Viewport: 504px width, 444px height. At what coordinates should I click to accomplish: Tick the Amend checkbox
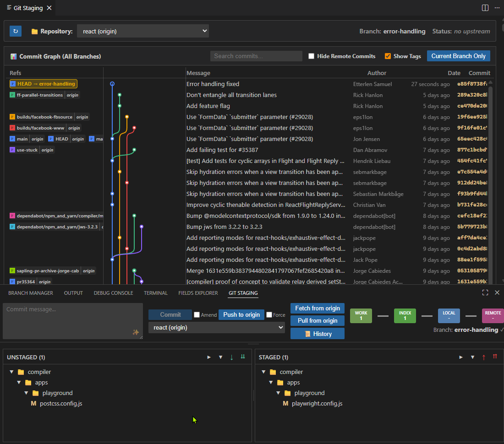tap(197, 314)
